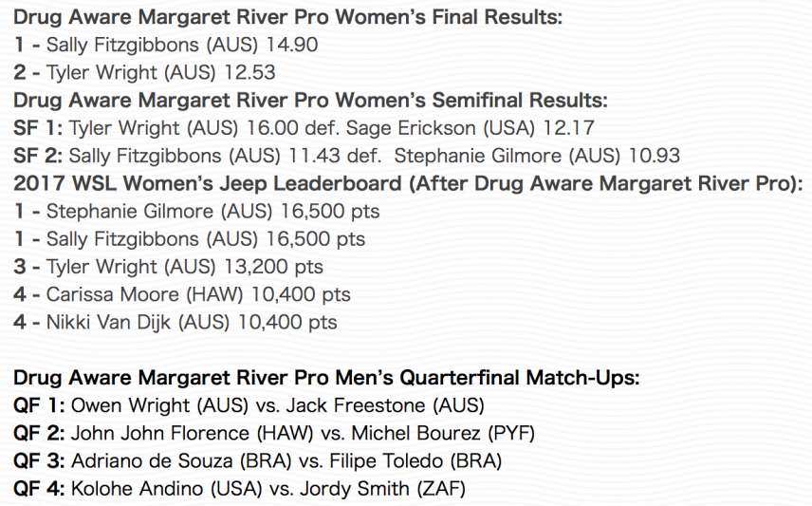Click John John Florence in QF 2
This screenshot has height=506, width=812.
pos(160,433)
